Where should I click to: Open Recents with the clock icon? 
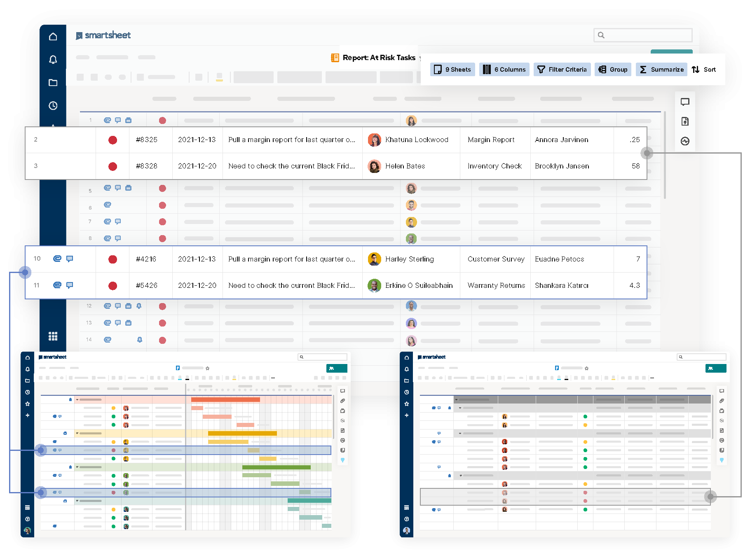[53, 106]
